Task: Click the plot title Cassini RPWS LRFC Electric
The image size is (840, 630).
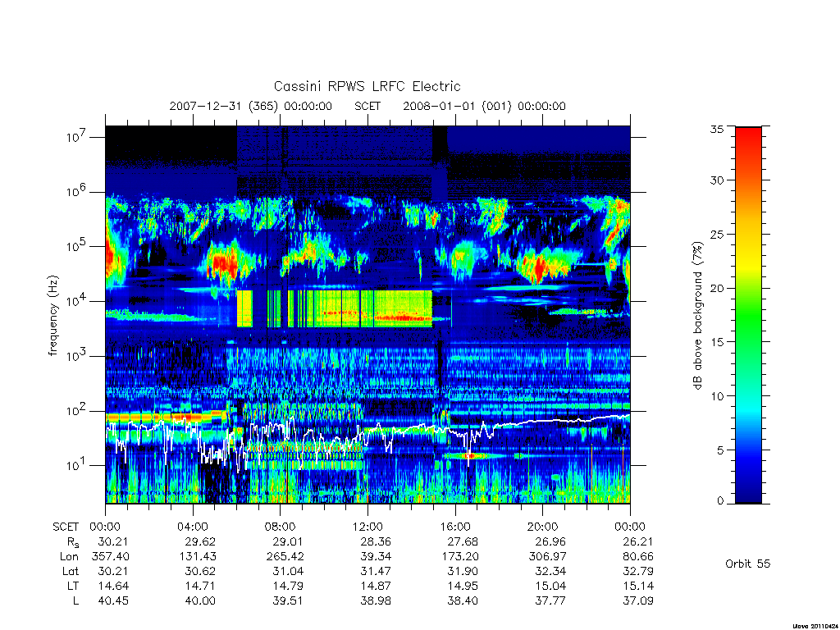Action: (x=367, y=86)
